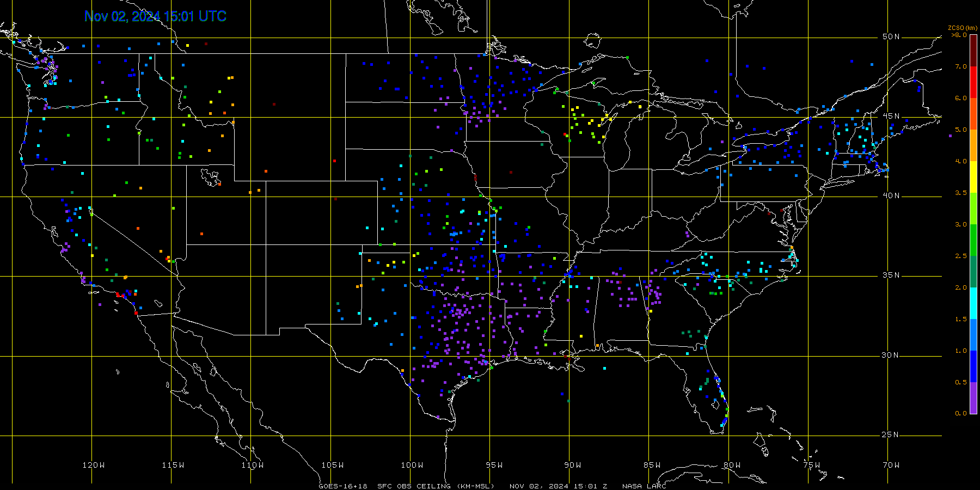Click 'SFC OBS CEILING (KM-MSL)' in the footer
Image resolution: width=980 pixels, height=490 pixels.
(x=436, y=486)
